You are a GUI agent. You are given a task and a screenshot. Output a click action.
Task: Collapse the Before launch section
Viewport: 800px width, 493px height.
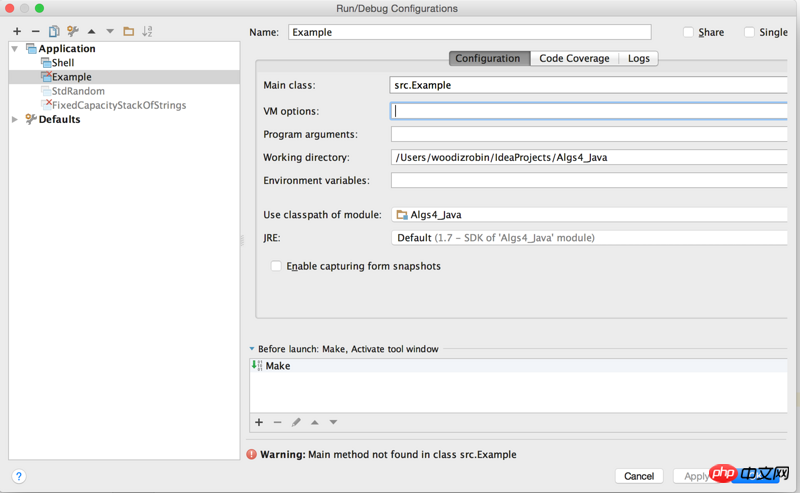252,349
